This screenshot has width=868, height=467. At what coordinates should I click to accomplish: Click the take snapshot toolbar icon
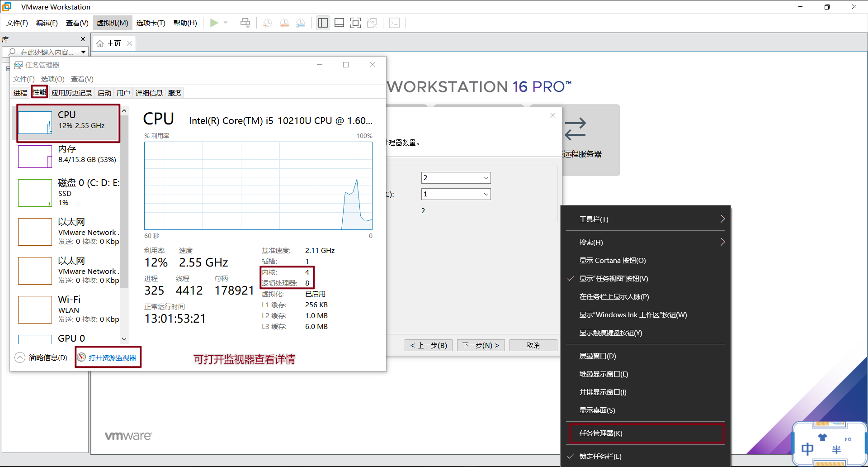tap(268, 23)
